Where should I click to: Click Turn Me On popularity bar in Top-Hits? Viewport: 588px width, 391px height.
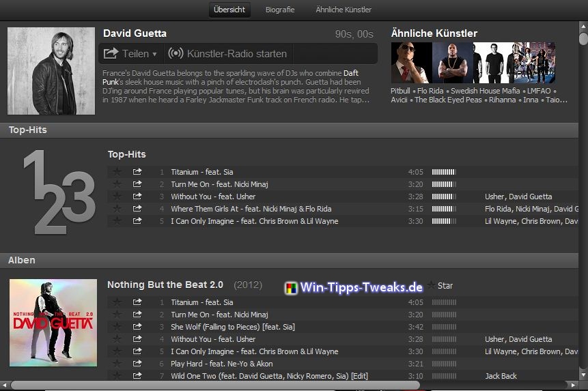click(x=444, y=184)
